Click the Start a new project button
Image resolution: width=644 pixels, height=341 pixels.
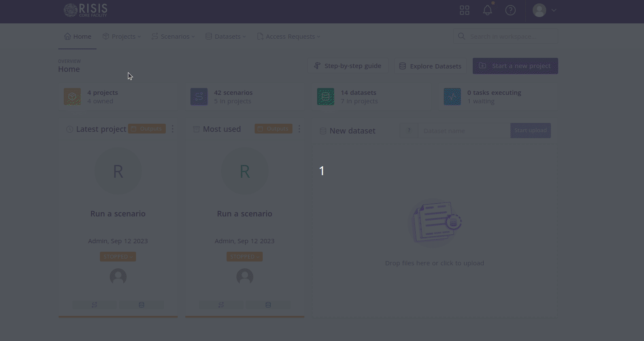click(x=515, y=66)
